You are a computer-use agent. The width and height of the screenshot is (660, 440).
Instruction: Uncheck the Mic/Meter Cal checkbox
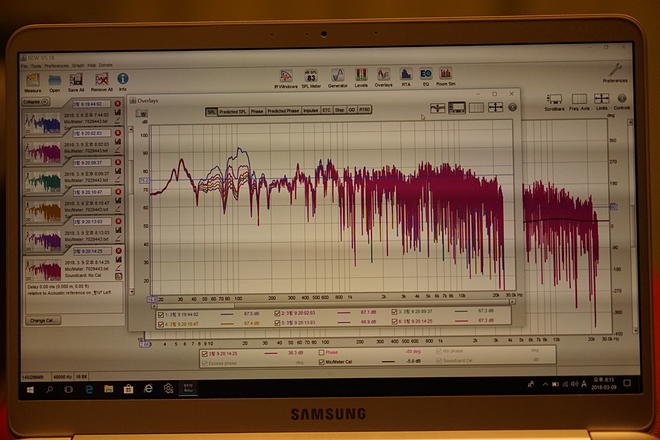(x=321, y=362)
